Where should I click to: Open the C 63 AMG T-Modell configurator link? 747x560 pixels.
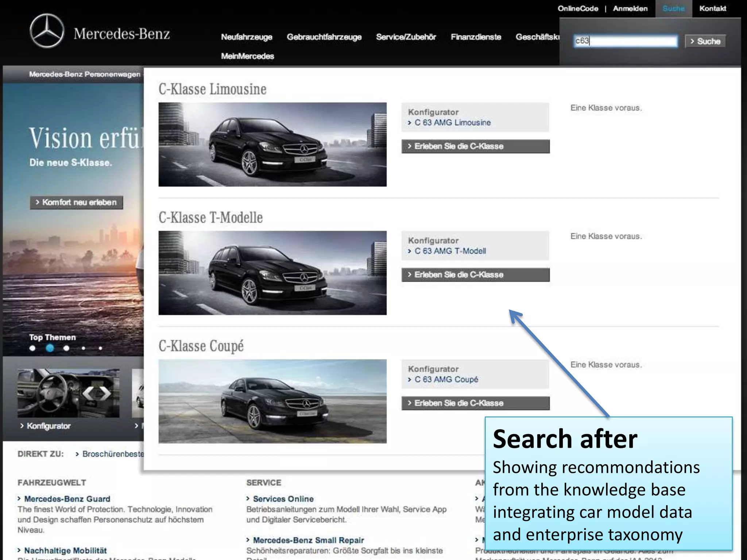pos(450,251)
